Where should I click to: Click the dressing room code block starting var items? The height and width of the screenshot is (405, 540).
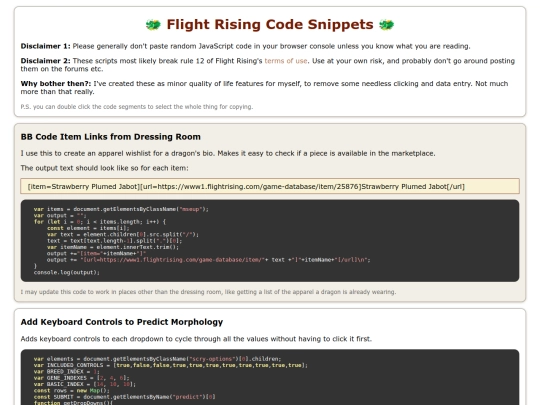click(x=270, y=241)
